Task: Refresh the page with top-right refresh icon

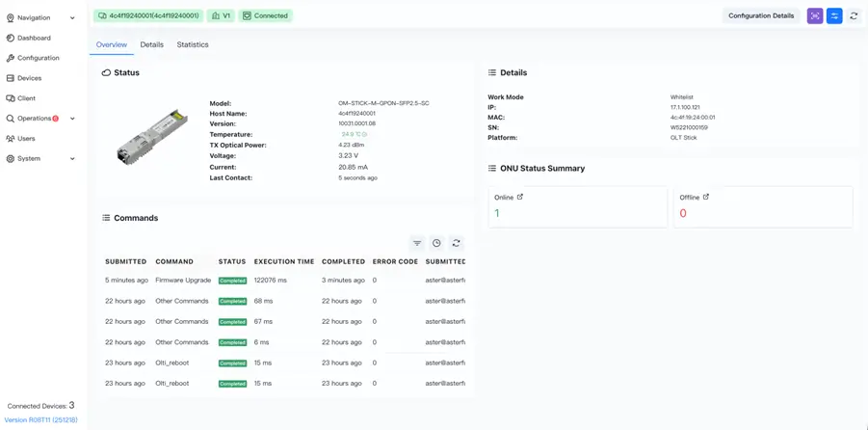Action: [854, 16]
